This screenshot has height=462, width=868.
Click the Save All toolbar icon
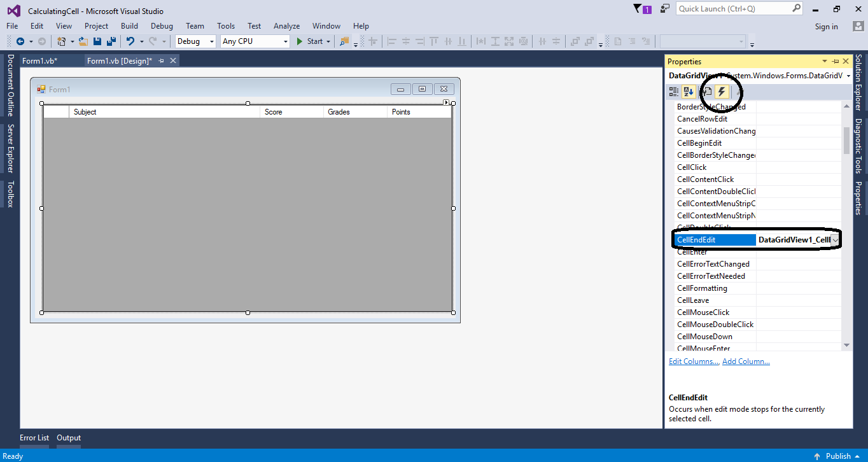(111, 41)
